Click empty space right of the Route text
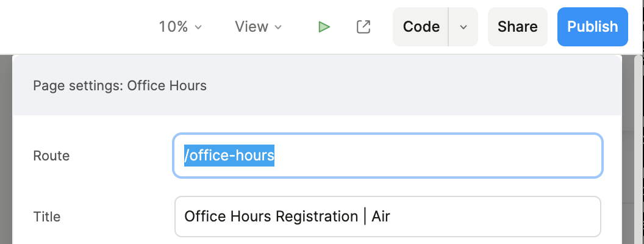 click(x=439, y=156)
